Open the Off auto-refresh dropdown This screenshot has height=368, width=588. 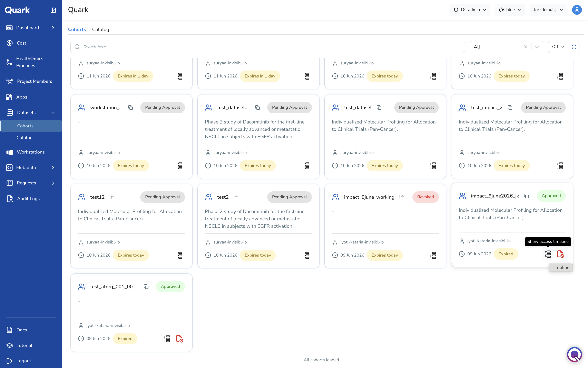[x=558, y=47]
